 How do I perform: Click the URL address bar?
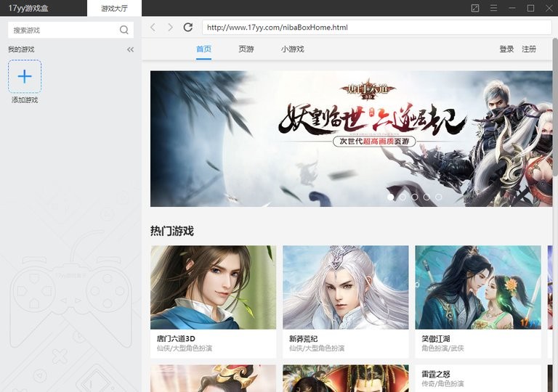[376, 28]
